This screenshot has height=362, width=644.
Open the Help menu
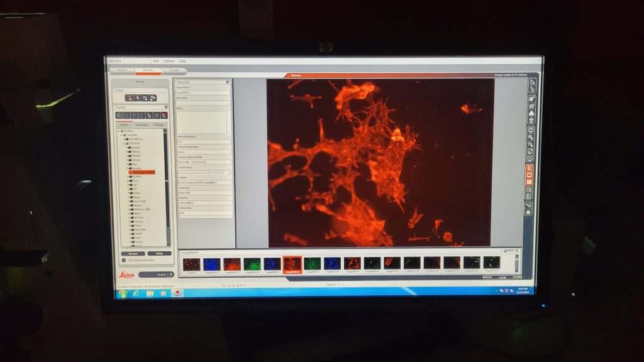(x=182, y=61)
